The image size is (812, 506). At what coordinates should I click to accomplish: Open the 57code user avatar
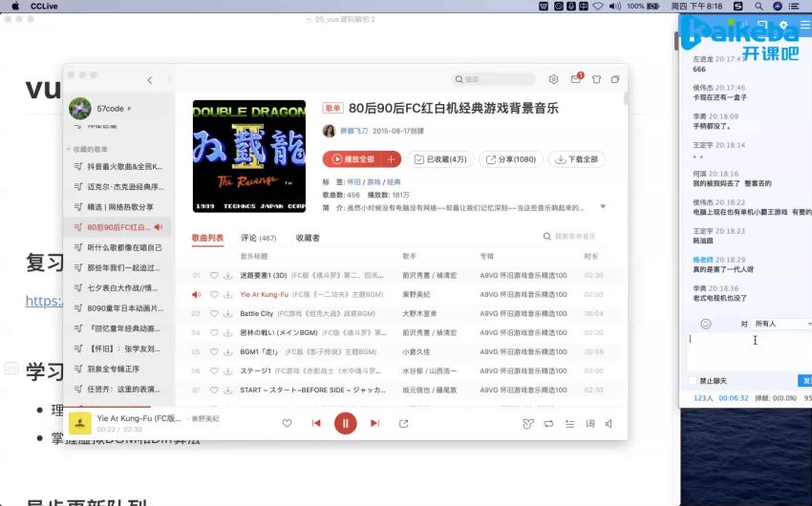(79, 108)
